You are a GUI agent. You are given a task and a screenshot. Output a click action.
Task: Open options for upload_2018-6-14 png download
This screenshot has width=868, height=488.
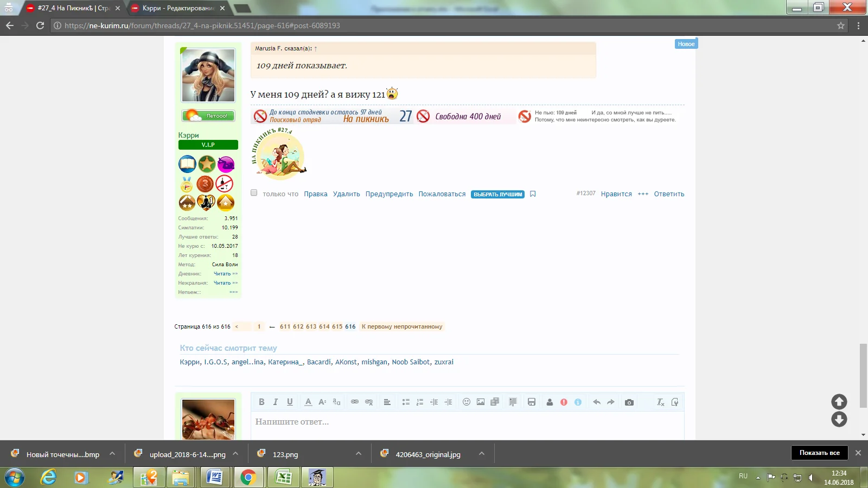[235, 454]
